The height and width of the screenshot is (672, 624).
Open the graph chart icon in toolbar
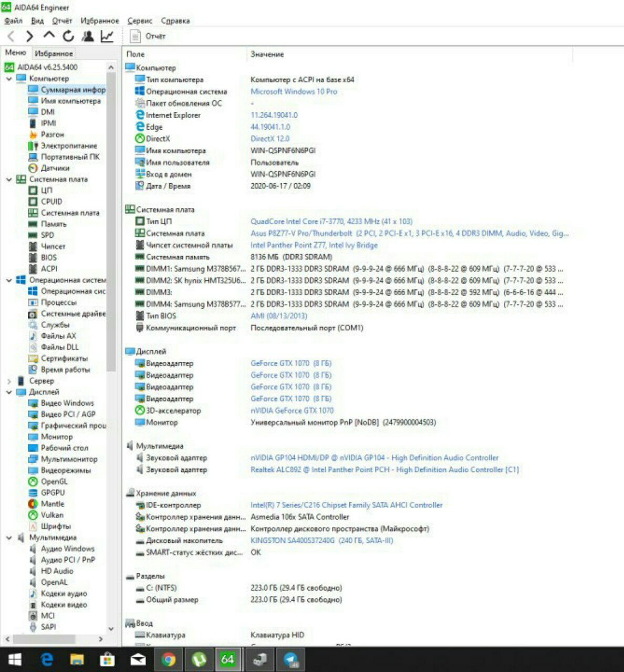click(107, 36)
